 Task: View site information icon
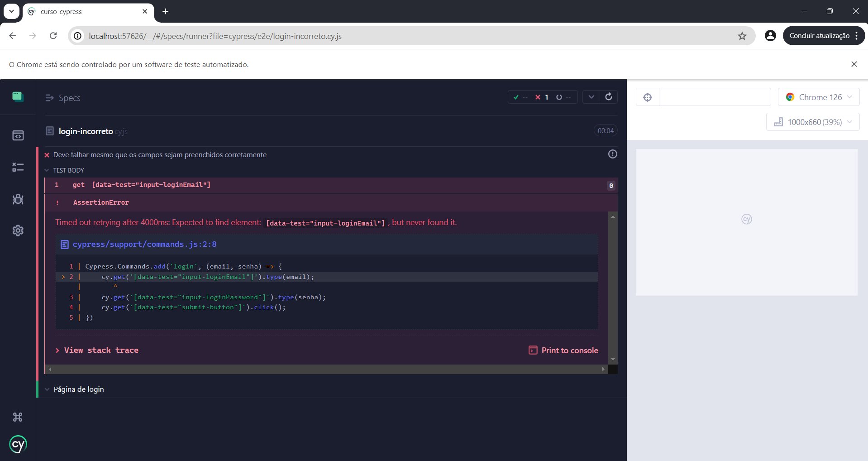pyautogui.click(x=78, y=36)
